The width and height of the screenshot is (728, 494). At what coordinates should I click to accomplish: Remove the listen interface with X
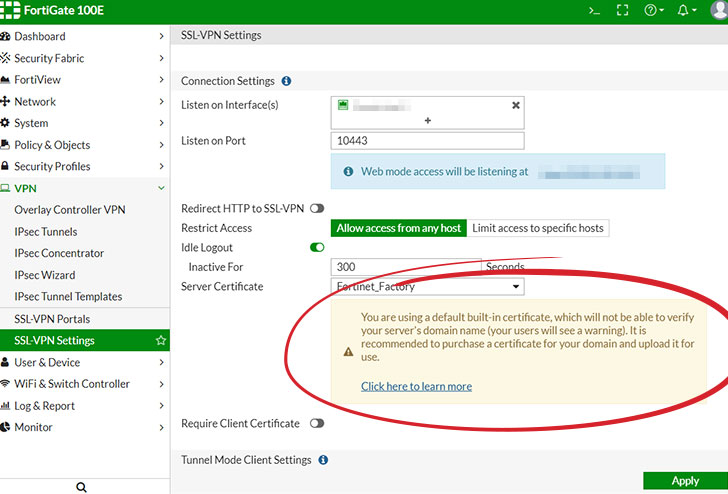(516, 105)
